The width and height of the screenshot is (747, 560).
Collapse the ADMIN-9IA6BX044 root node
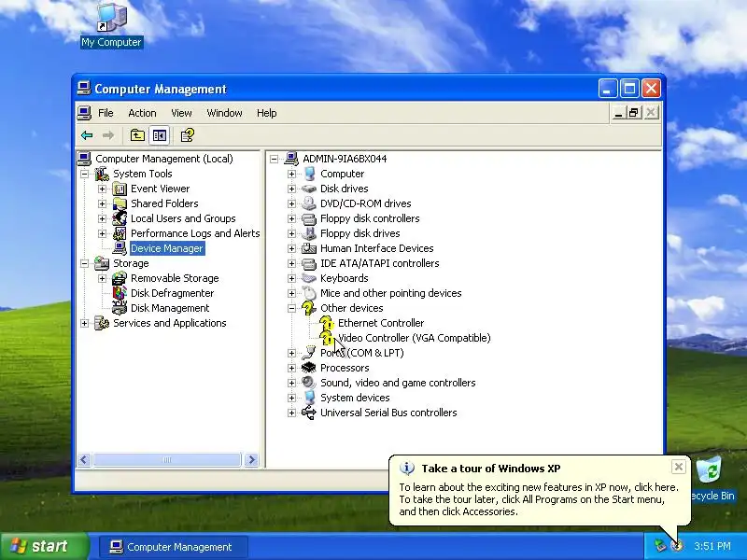point(274,159)
